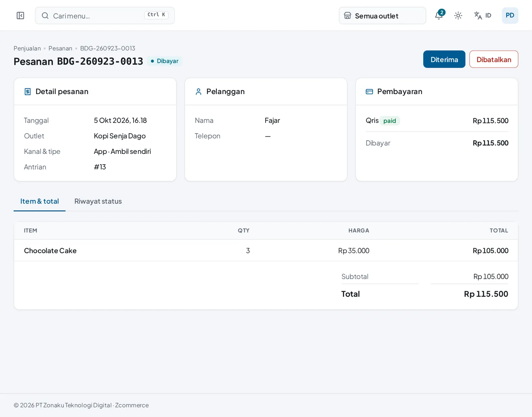Click the customer name Fajar
This screenshot has width=532, height=417.
click(x=272, y=121)
